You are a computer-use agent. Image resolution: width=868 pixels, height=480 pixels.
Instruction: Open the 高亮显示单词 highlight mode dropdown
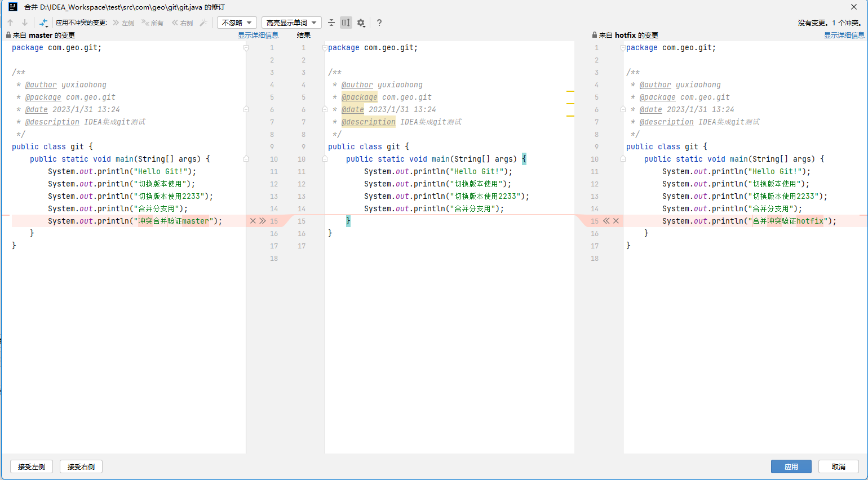291,23
